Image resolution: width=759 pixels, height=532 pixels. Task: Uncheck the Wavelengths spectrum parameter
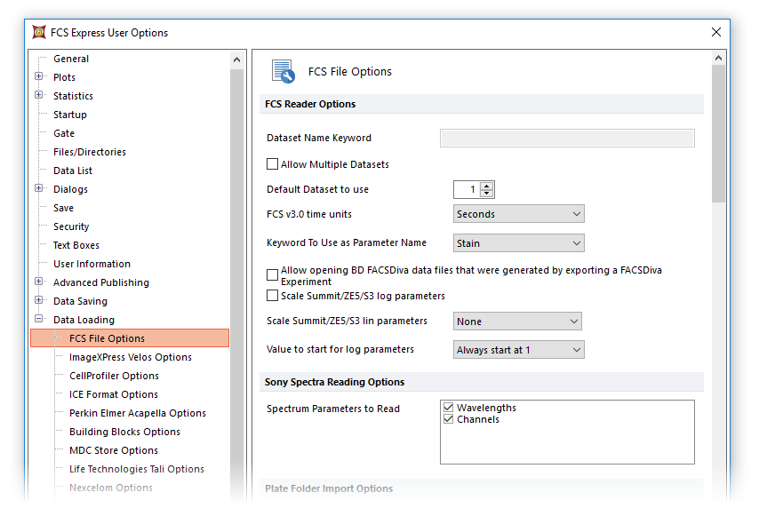tap(448, 408)
